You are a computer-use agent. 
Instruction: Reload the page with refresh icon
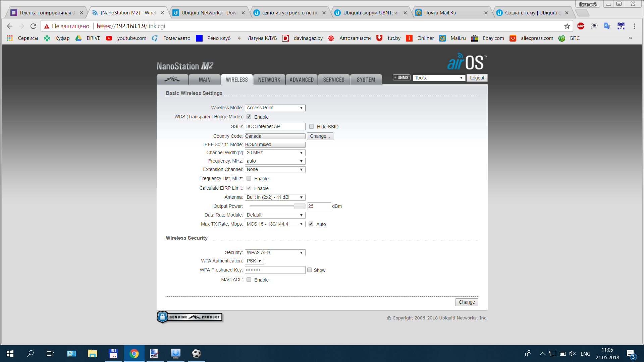33,26
